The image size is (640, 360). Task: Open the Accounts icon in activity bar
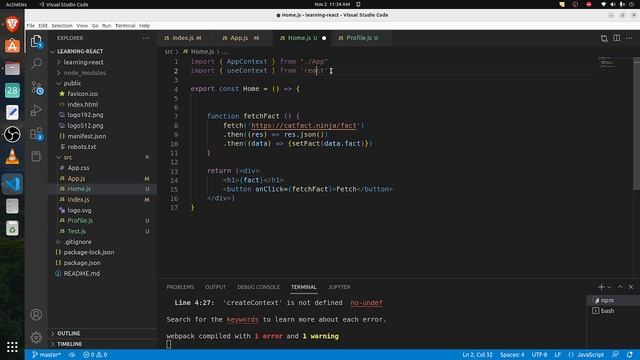click(36, 315)
